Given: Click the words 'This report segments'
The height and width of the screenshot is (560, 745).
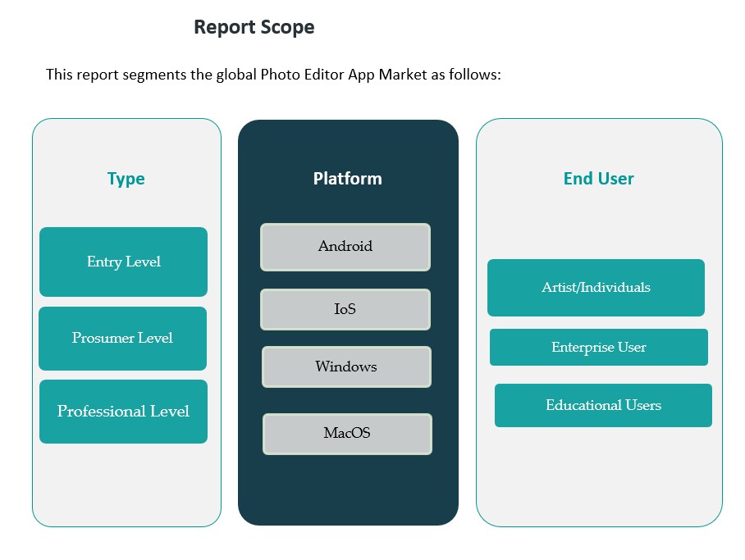Looking at the screenshot, I should pyautogui.click(x=108, y=75).
